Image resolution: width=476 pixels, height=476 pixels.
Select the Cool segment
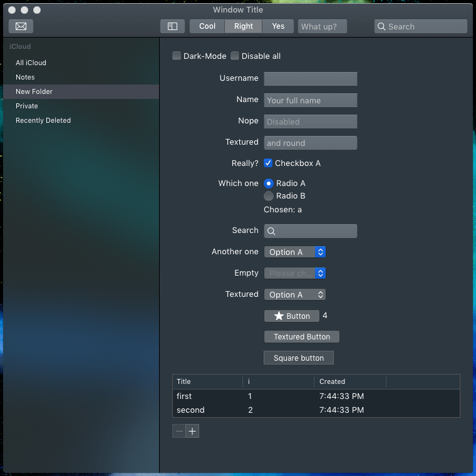[x=207, y=26]
